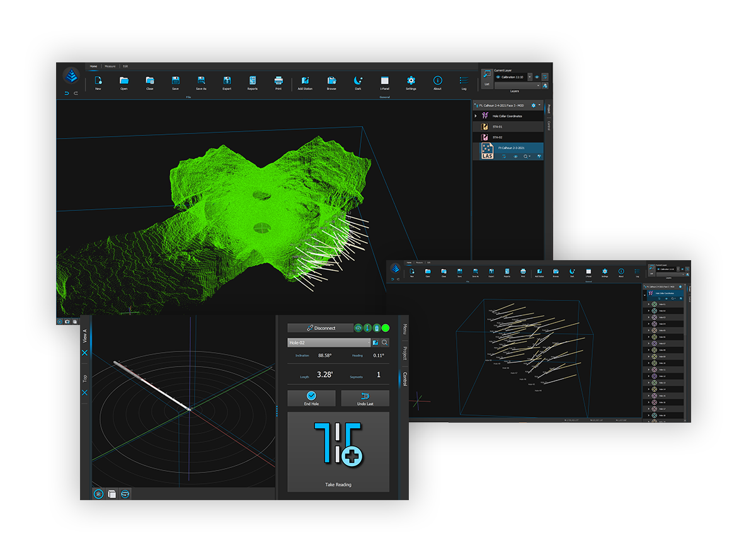Expand the Hole Collar Coordinates tree node

(x=476, y=116)
